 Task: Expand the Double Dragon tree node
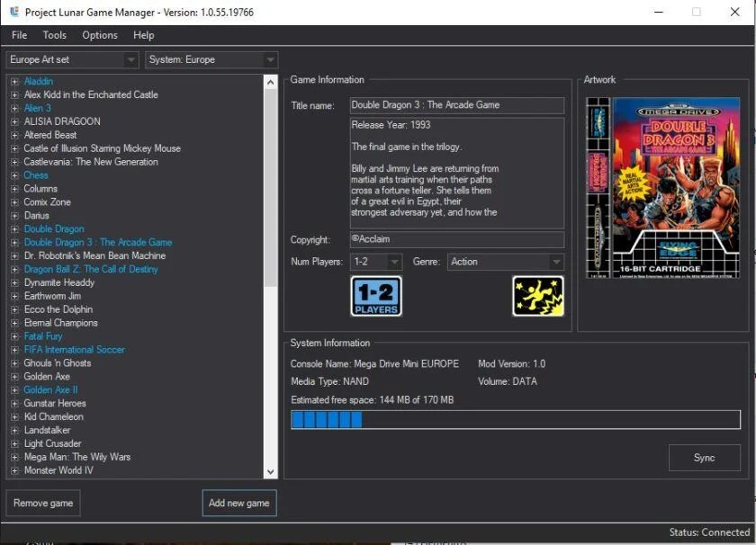pyautogui.click(x=14, y=229)
